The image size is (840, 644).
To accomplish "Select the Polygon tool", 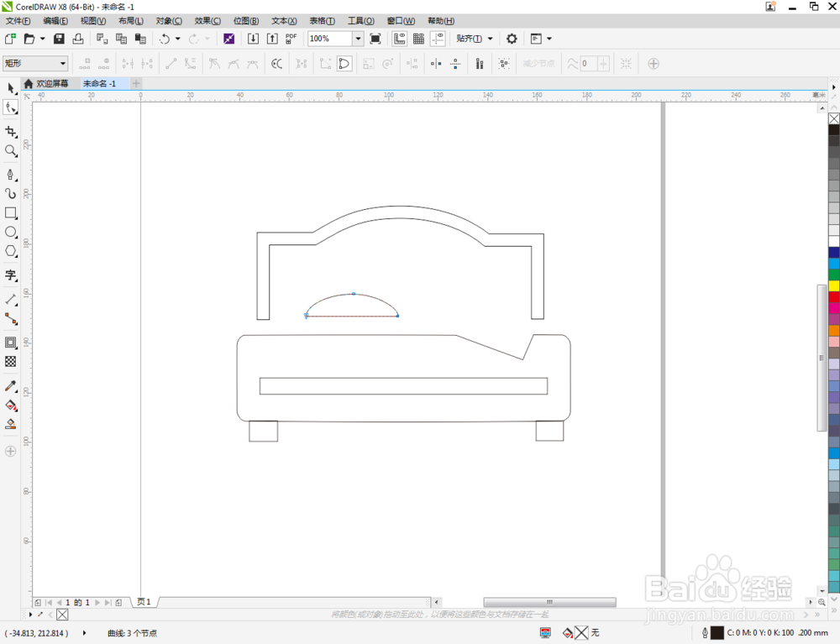I will coord(11,251).
